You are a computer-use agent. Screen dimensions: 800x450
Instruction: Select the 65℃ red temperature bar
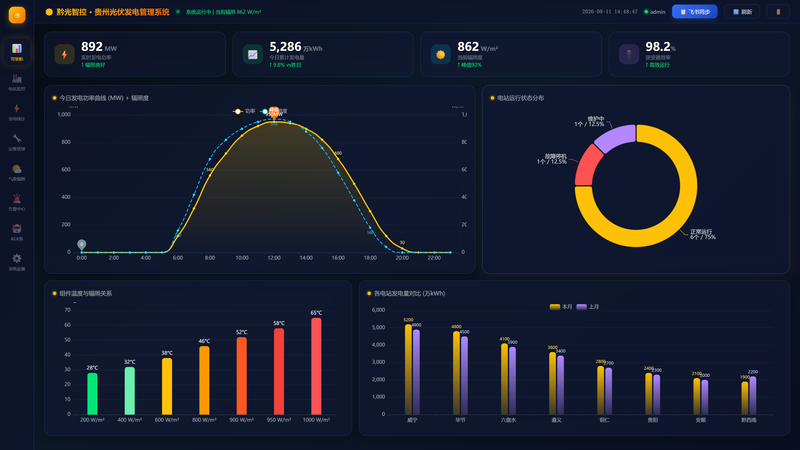click(316, 366)
